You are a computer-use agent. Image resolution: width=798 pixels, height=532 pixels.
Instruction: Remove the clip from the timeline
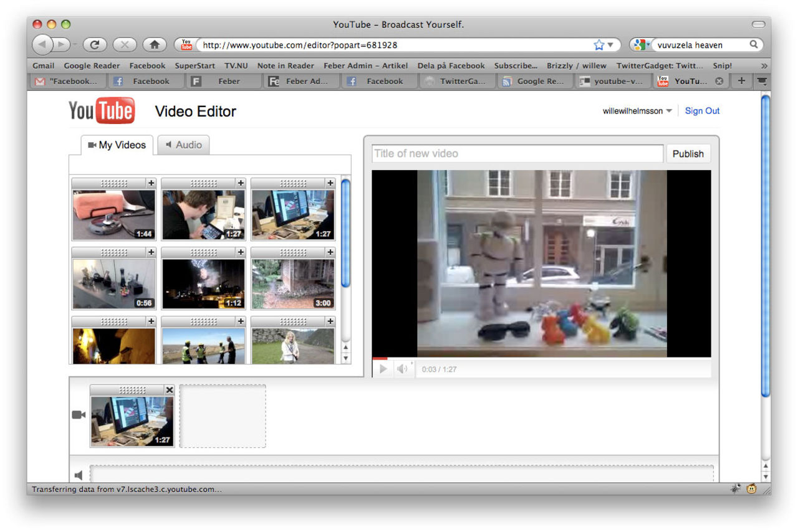(x=170, y=389)
